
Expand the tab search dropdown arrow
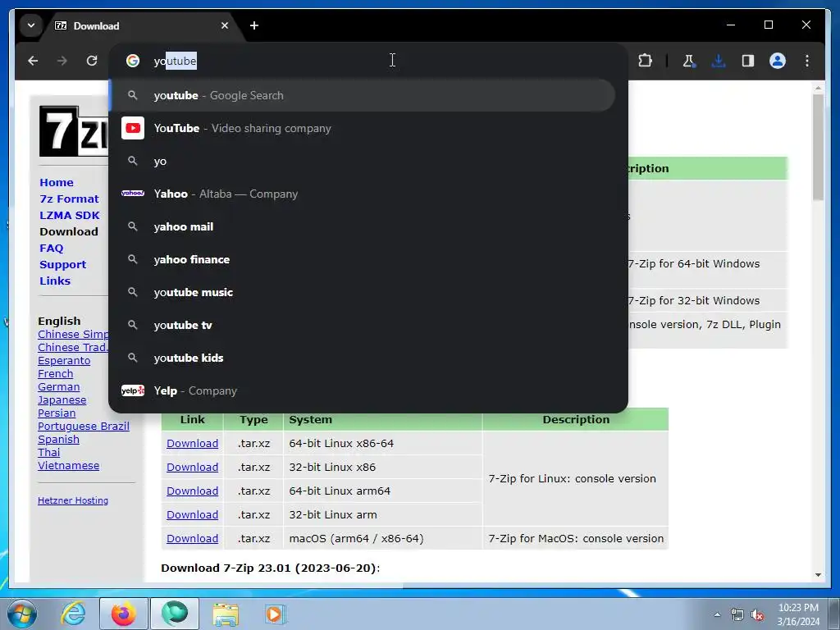pos(31,25)
